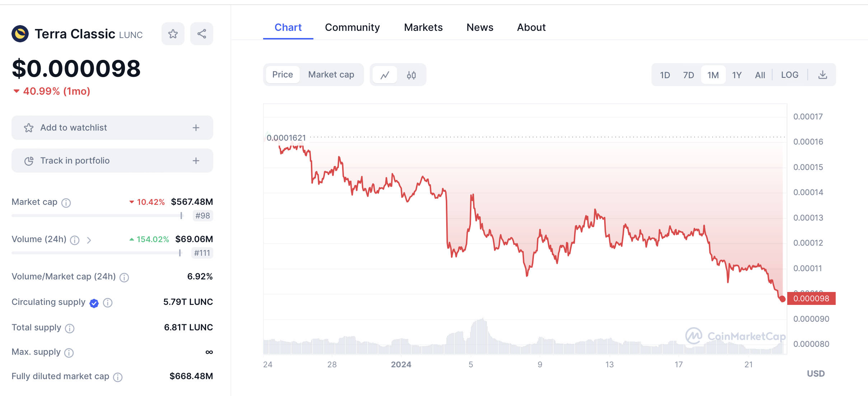Screen dimensions: 868x396
Task: Expand Add to watchlist plus button
Action: click(196, 128)
